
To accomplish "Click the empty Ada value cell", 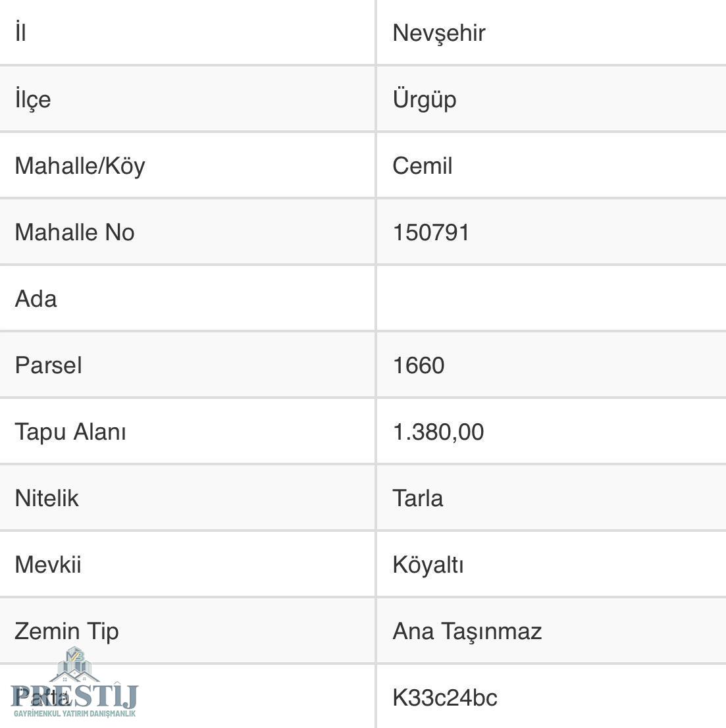I will [550, 299].
